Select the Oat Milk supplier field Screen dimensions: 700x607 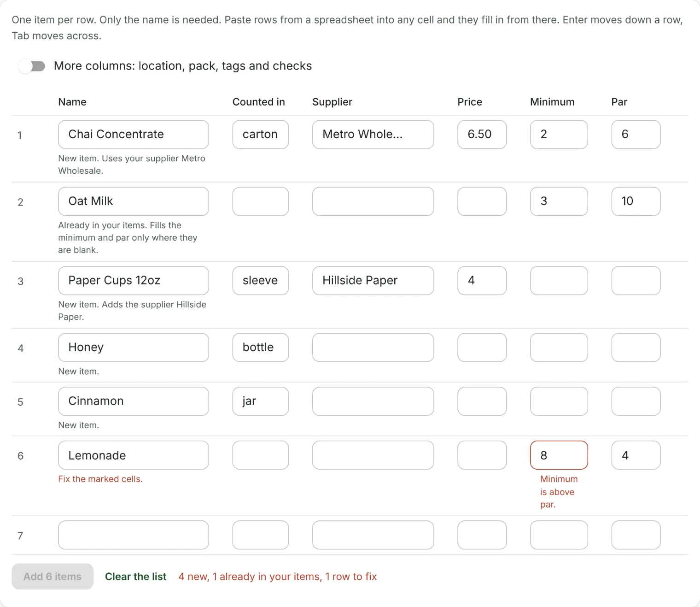pos(373,201)
